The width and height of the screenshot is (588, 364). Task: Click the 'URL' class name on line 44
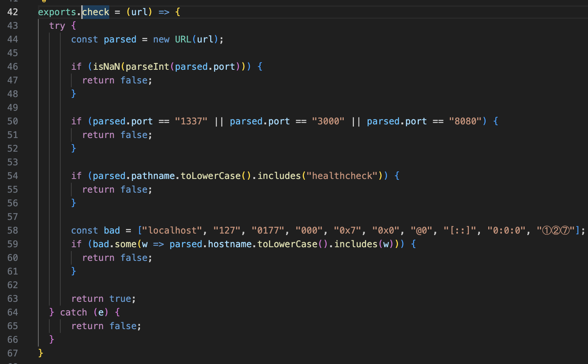(x=183, y=39)
